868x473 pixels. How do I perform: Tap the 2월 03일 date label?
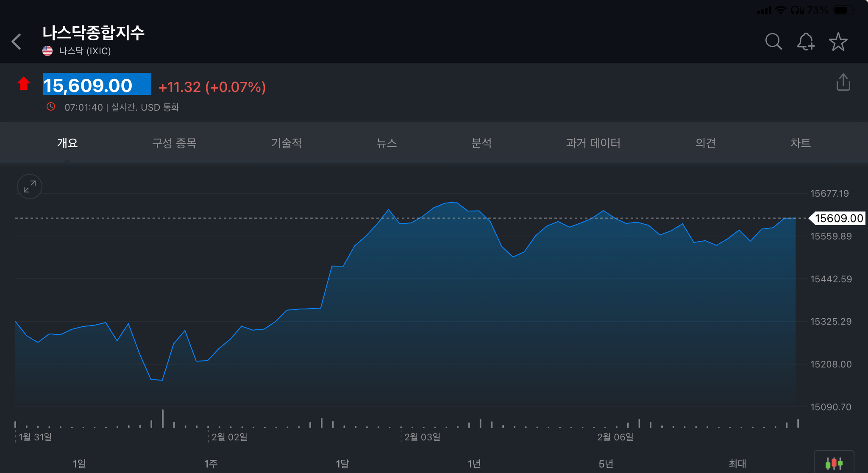422,437
